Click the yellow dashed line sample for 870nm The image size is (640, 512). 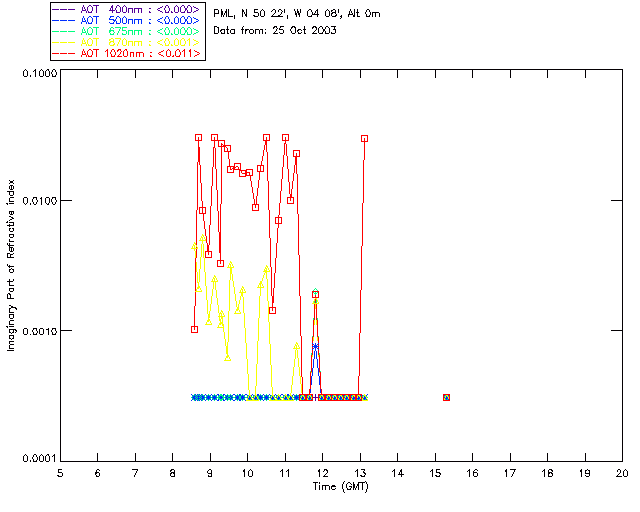point(64,42)
